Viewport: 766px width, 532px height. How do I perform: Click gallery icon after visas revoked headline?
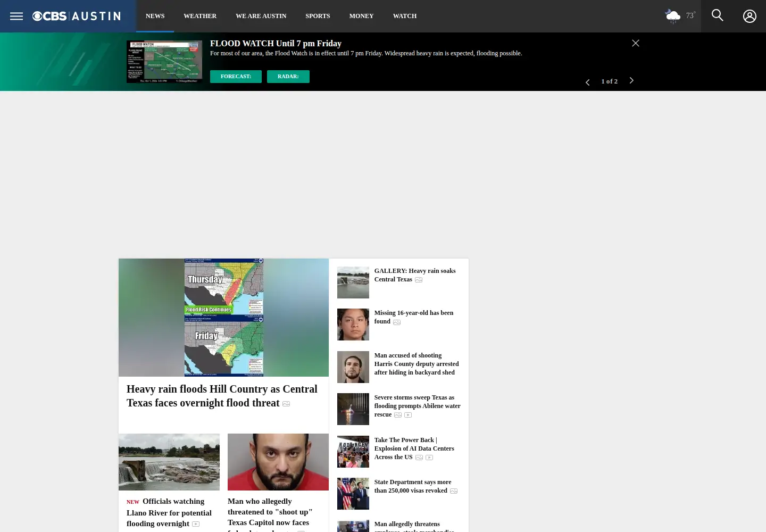(x=454, y=491)
